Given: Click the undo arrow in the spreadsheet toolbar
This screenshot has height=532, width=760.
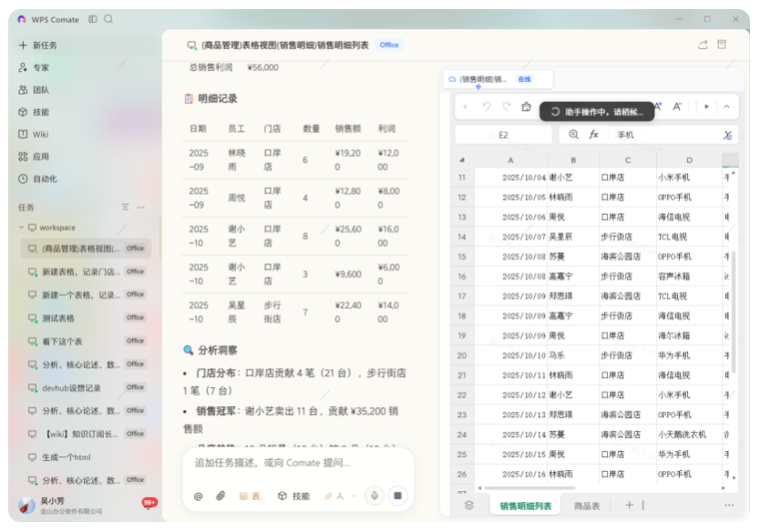Looking at the screenshot, I should 487,107.
